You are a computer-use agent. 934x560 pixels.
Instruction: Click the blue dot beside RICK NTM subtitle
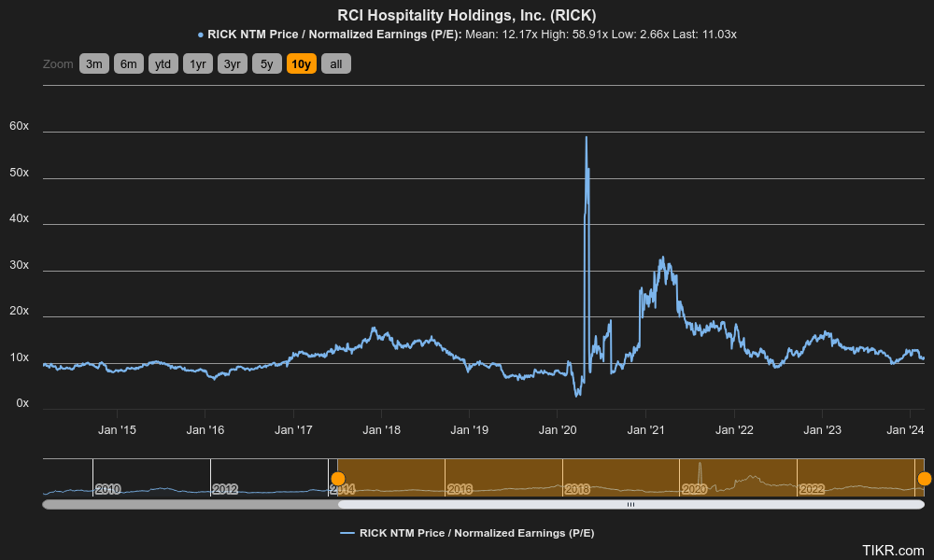[x=201, y=35]
